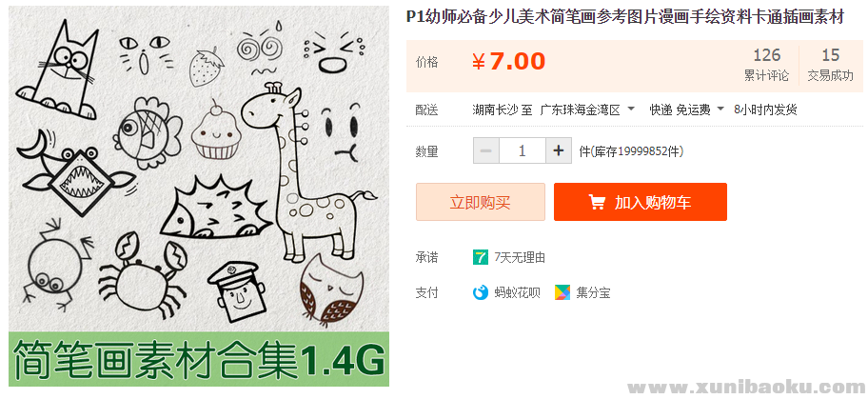Viewport: 868px width, 399px height.
Task: Click the 加入购物车 add to cart button
Action: tap(641, 202)
